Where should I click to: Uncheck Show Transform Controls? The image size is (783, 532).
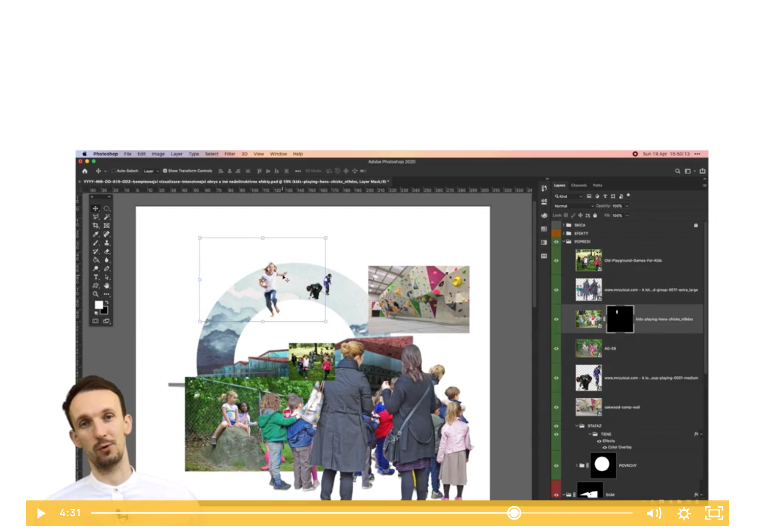click(x=165, y=171)
